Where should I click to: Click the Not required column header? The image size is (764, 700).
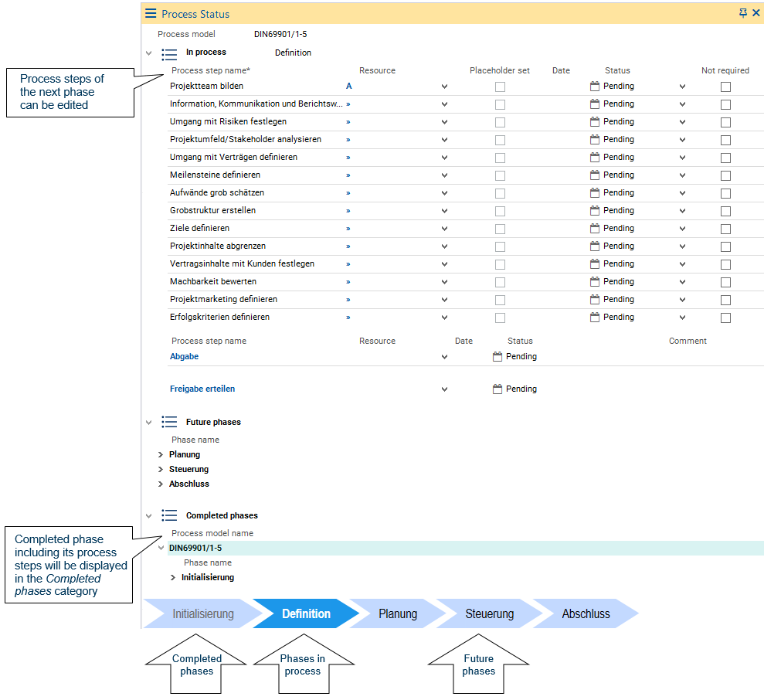(x=725, y=70)
